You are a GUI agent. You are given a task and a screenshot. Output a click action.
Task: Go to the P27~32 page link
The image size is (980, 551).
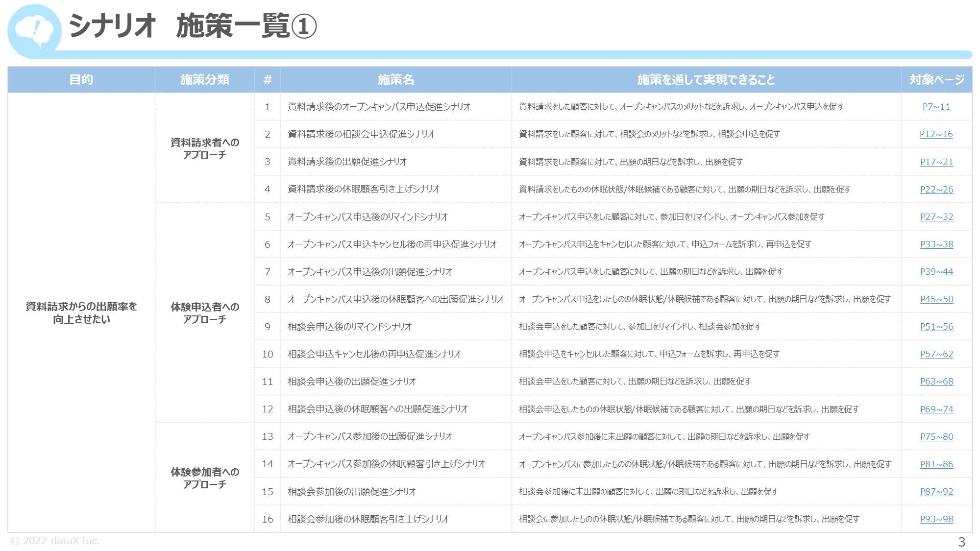tap(936, 216)
